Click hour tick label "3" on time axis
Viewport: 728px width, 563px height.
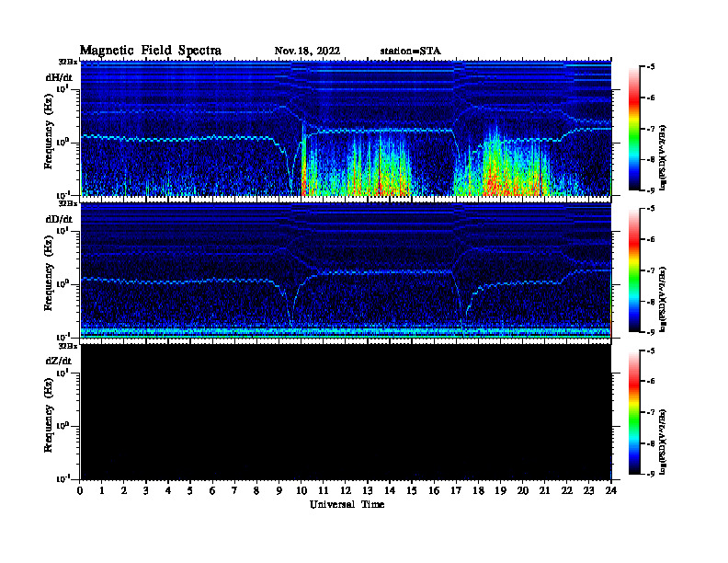146,491
